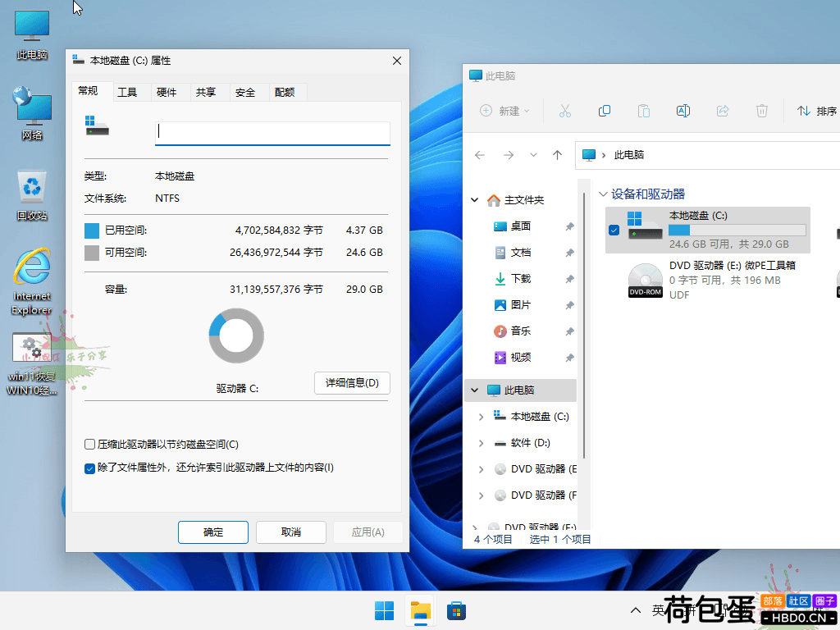
Task: Click the 取消 button
Action: pyautogui.click(x=291, y=532)
